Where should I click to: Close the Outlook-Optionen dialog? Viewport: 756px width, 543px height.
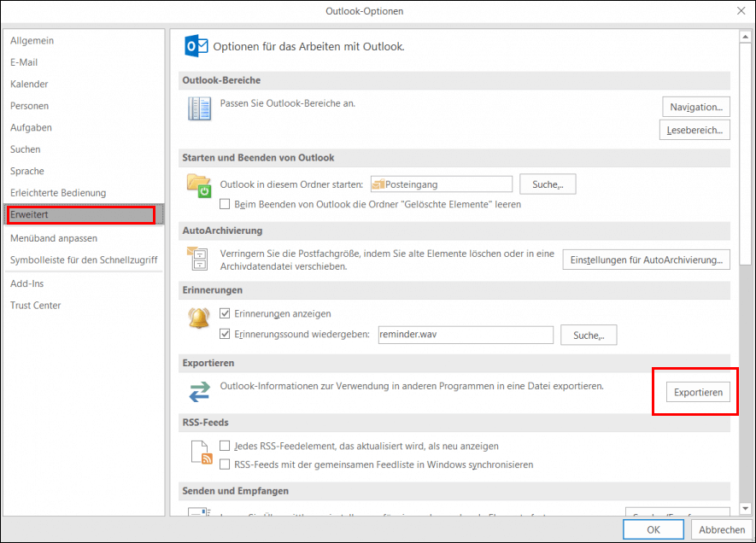tap(741, 10)
